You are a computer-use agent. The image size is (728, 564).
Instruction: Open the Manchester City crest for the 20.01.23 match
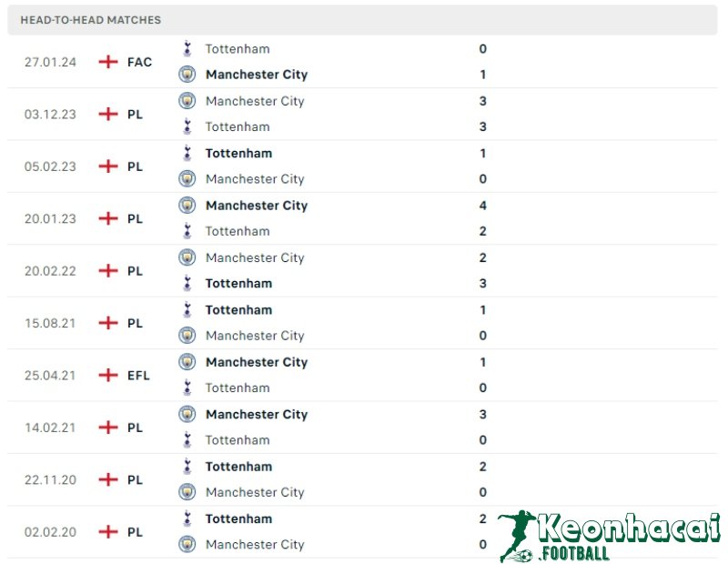click(187, 206)
